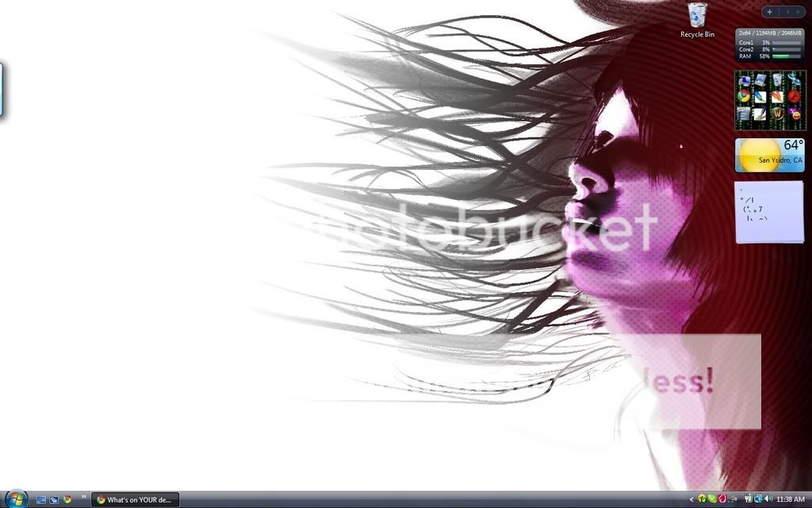Click the network status tray icon
Viewport: 812px width, 508px height.
(x=758, y=498)
